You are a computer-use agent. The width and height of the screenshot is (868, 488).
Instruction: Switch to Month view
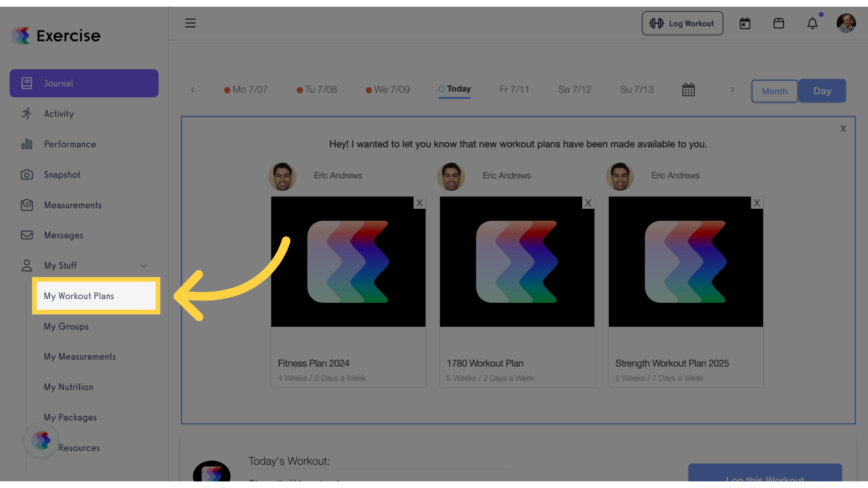774,91
